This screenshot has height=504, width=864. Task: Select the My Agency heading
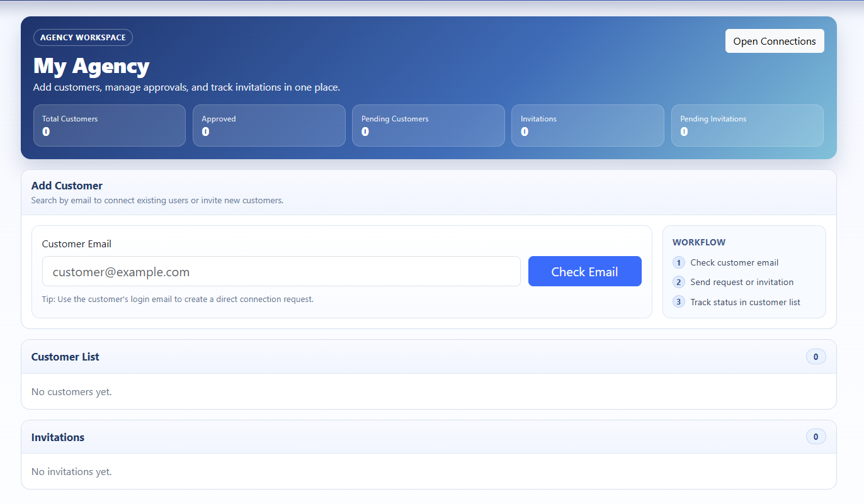91,65
